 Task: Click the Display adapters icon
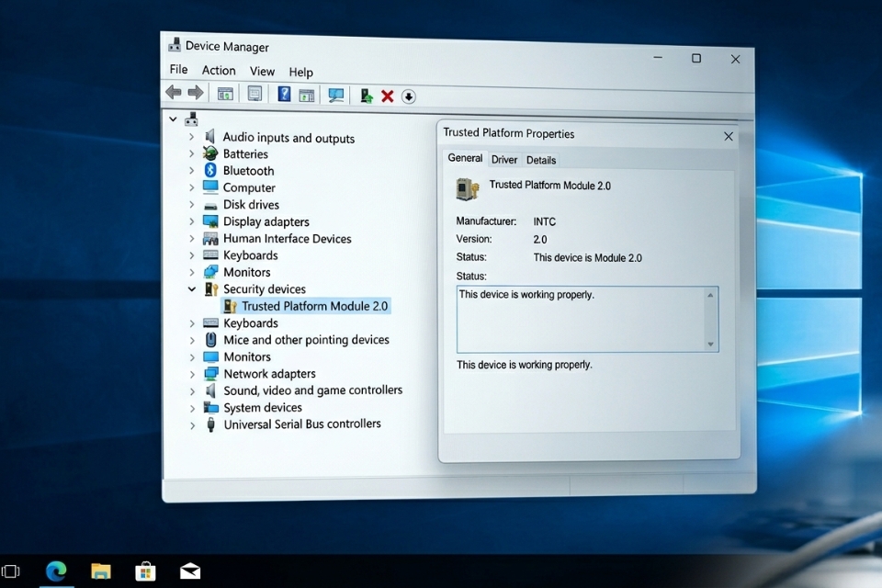(x=210, y=221)
